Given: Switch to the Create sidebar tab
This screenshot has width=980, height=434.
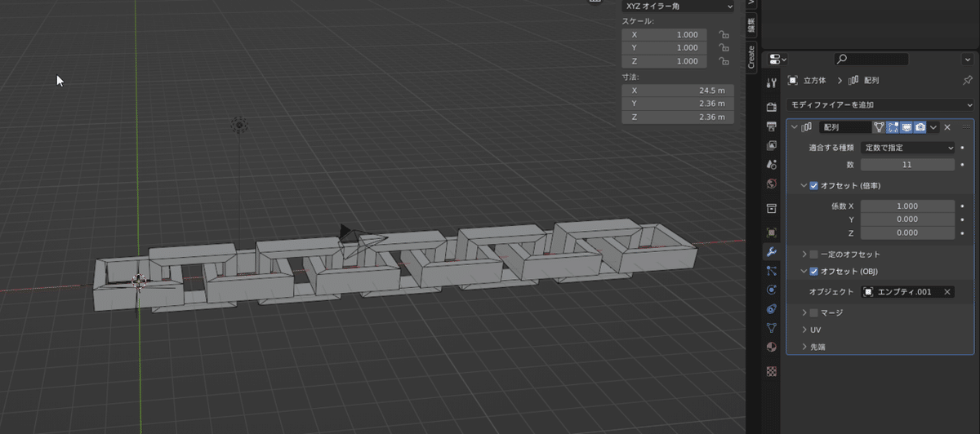Looking at the screenshot, I should [x=751, y=57].
